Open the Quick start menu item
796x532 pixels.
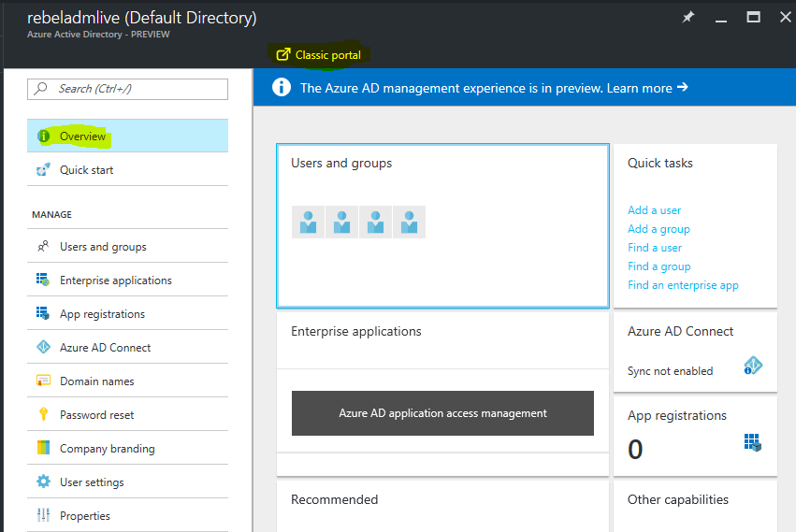(127, 169)
